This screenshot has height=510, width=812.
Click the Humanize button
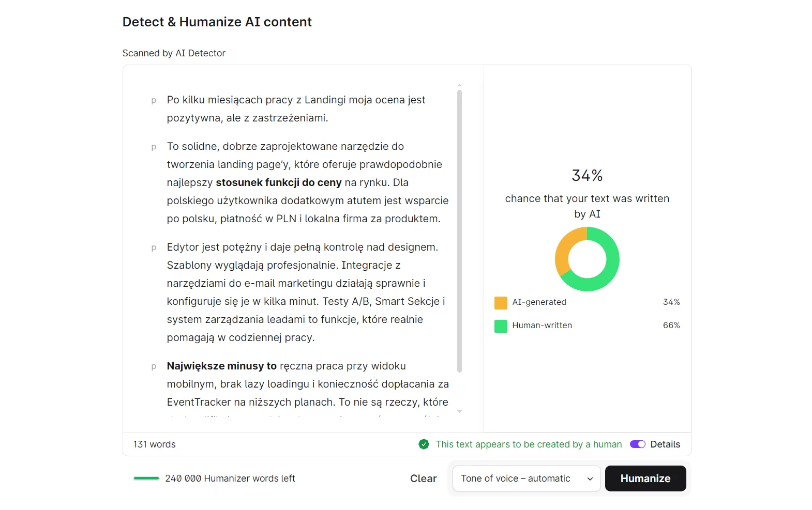tap(645, 478)
